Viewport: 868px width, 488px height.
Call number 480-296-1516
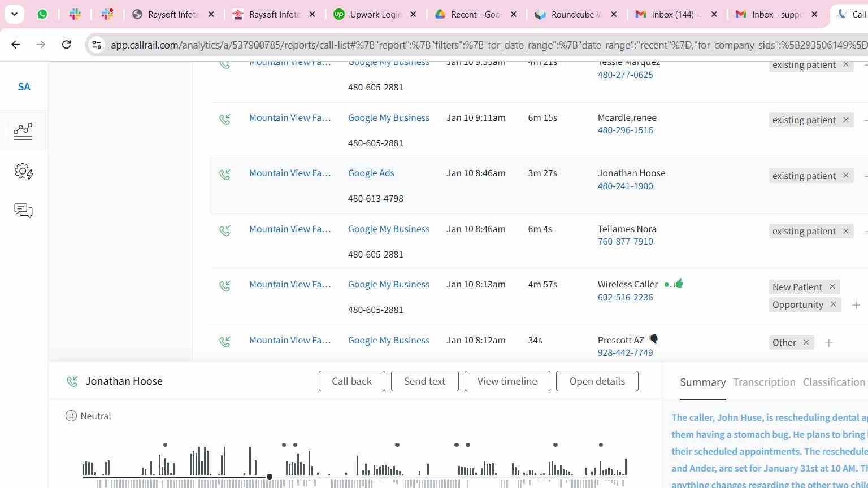coord(626,130)
